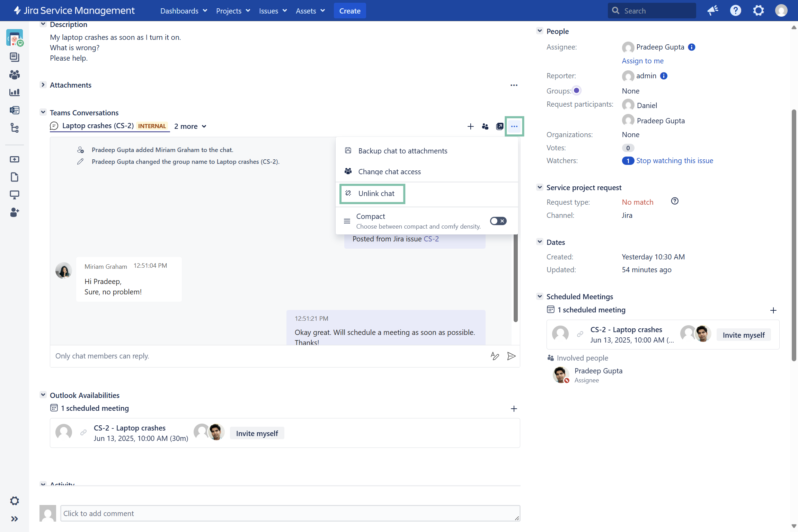Click Stop watching this issue link
The image size is (798, 532).
point(674,161)
